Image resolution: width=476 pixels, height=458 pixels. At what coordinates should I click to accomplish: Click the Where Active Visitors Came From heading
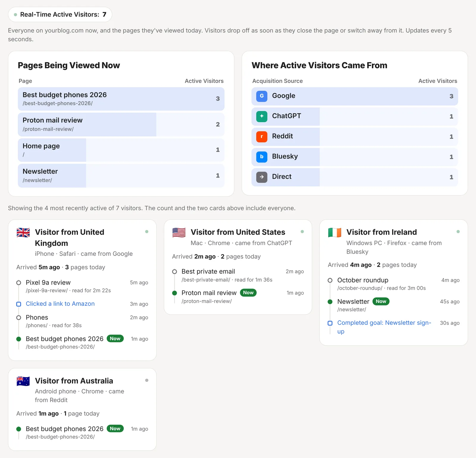pos(320,65)
